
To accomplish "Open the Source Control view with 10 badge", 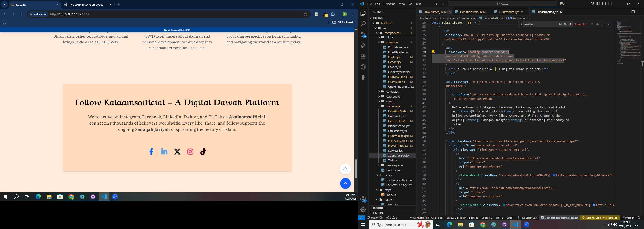I will [363, 35].
